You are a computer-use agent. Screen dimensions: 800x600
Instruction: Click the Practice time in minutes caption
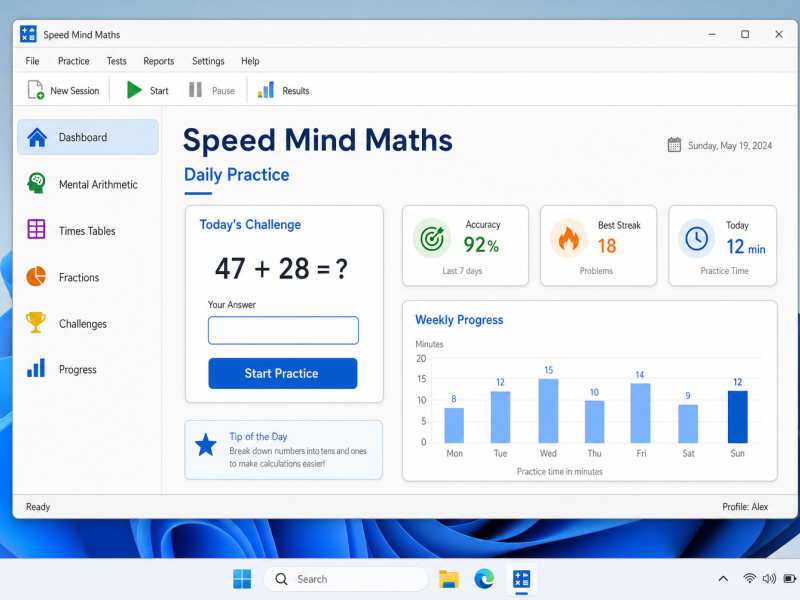[x=560, y=471]
